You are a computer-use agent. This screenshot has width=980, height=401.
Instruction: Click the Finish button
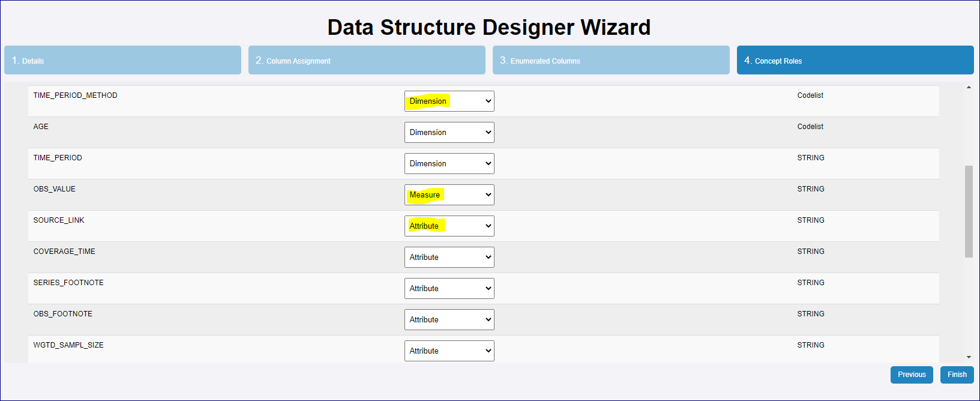click(957, 375)
